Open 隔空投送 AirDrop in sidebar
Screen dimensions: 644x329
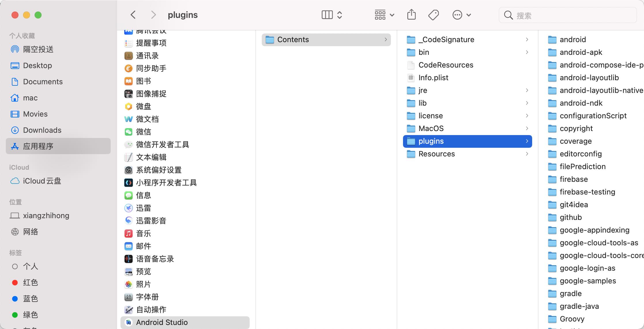pyautogui.click(x=58, y=49)
